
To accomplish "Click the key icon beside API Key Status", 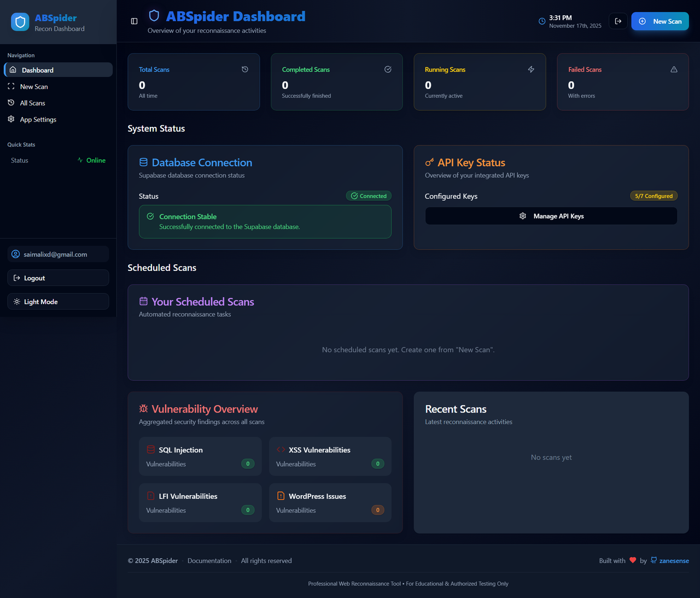I will [429, 162].
